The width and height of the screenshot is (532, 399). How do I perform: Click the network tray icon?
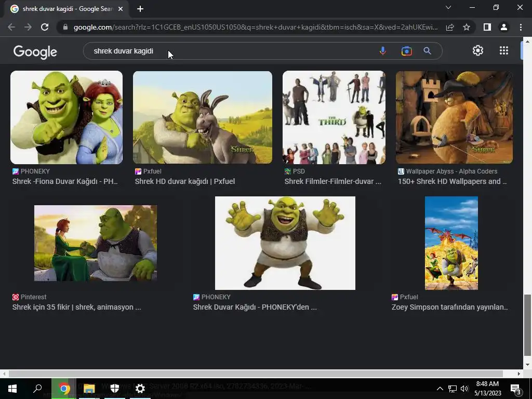(453, 389)
